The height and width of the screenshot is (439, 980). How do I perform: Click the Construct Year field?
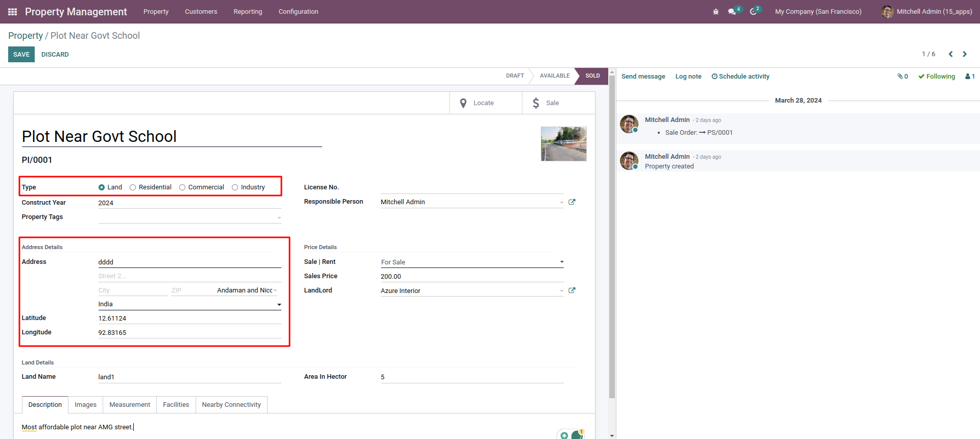pos(190,203)
